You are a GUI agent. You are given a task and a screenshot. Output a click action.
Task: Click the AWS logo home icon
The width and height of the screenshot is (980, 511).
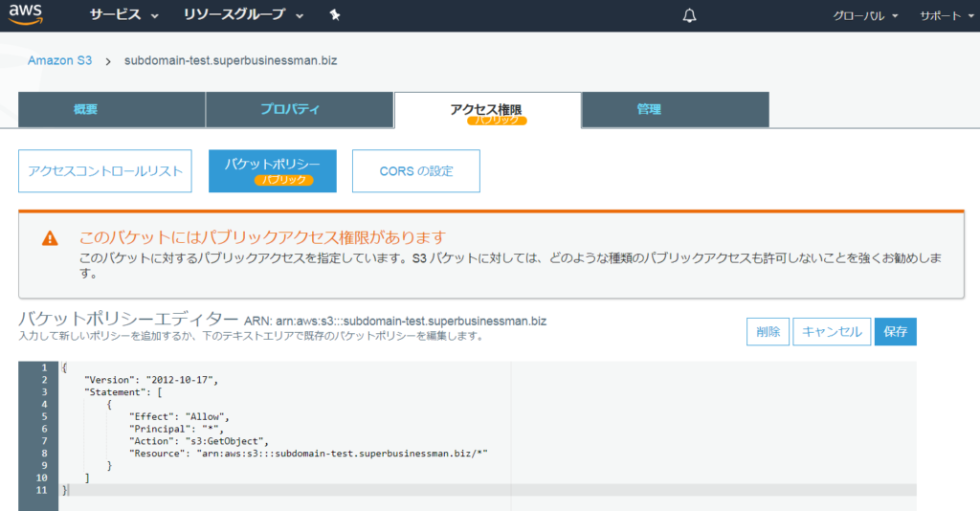[26, 14]
